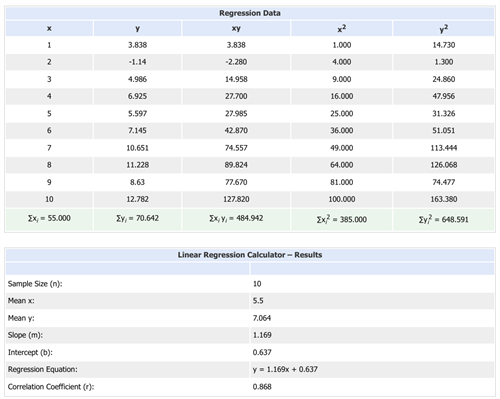Viewport: 500px width, 399px height.
Task: Select the y value 3.838 in row 1
Action: click(137, 45)
